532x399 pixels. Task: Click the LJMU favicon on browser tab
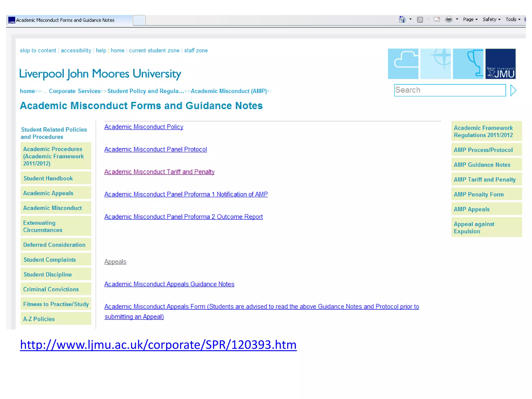pyautogui.click(x=12, y=20)
